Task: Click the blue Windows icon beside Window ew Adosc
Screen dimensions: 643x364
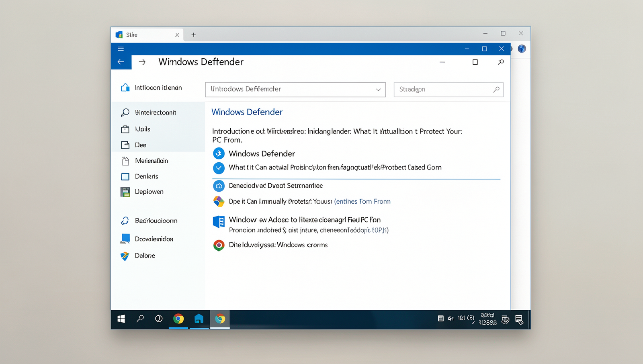Action: pyautogui.click(x=219, y=222)
